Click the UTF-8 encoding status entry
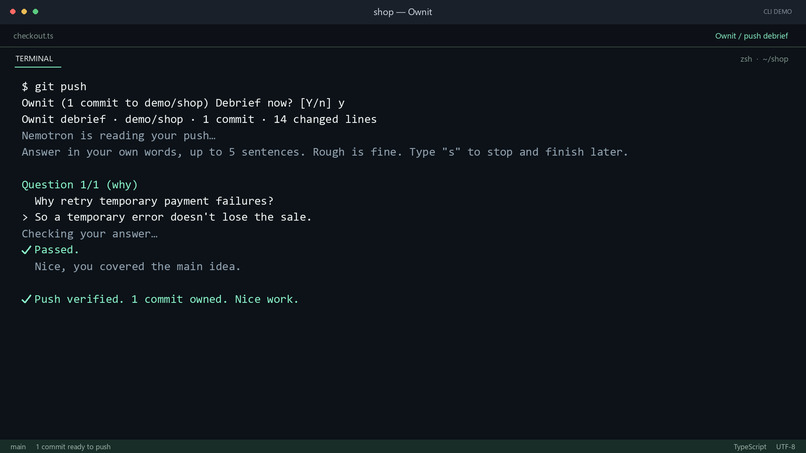The width and height of the screenshot is (806, 453). click(x=785, y=446)
